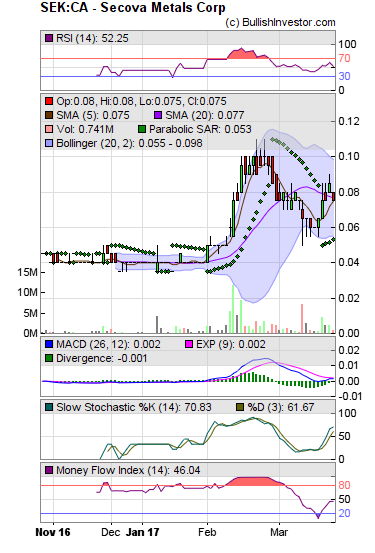Click the SMA (5): 0.075 label

pyautogui.click(x=93, y=116)
